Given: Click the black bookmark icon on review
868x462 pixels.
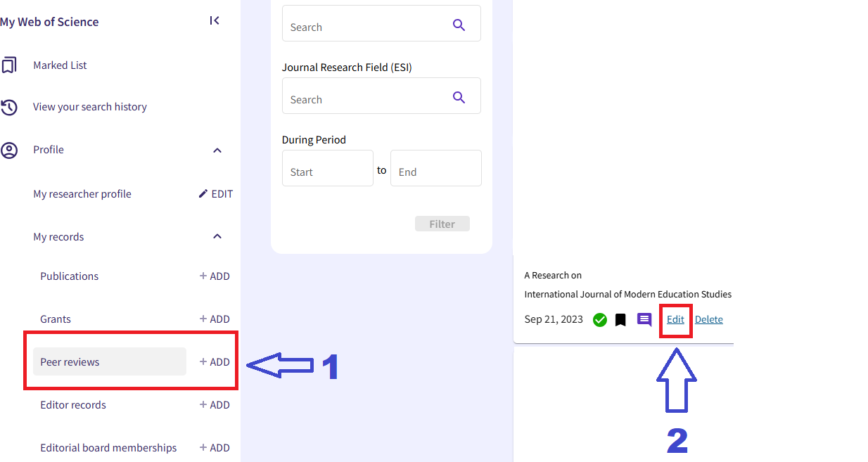Looking at the screenshot, I should 620,320.
